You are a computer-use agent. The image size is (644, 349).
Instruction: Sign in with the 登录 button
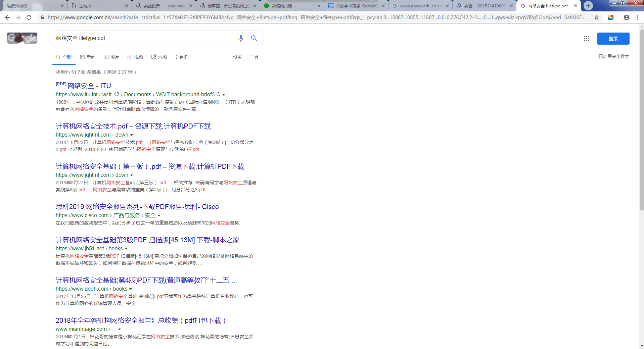click(x=613, y=39)
